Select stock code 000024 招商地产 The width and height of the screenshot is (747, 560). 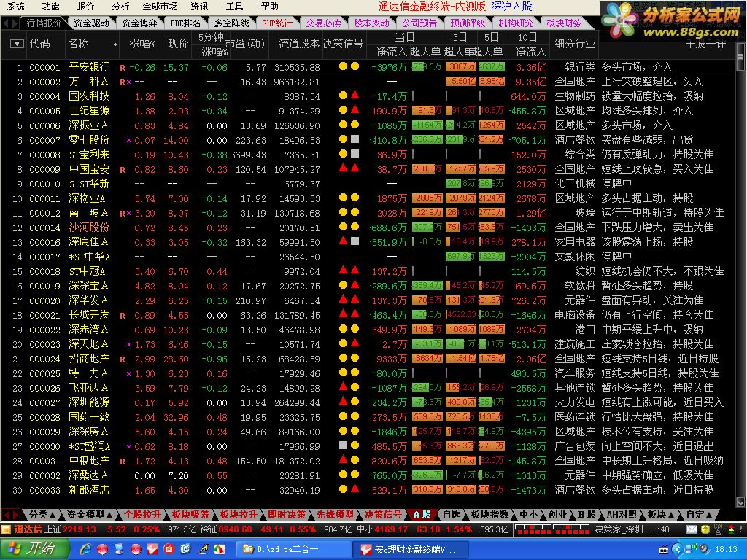pos(44,359)
